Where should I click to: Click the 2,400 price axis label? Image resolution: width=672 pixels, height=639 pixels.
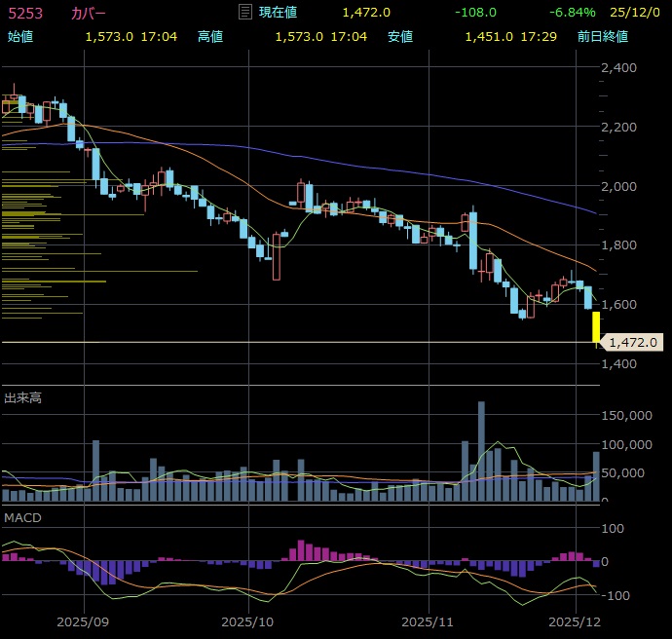click(619, 67)
